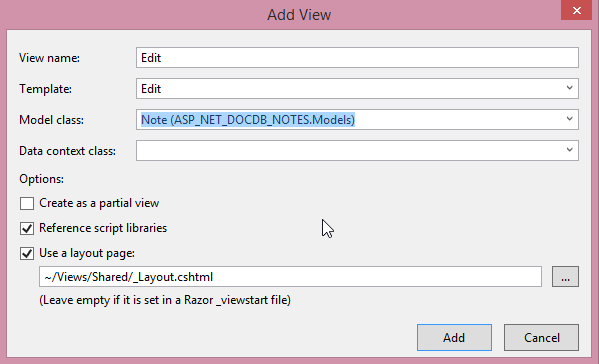Image resolution: width=599 pixels, height=364 pixels.
Task: Click the Razor _viewstart hint text
Action: point(165,300)
